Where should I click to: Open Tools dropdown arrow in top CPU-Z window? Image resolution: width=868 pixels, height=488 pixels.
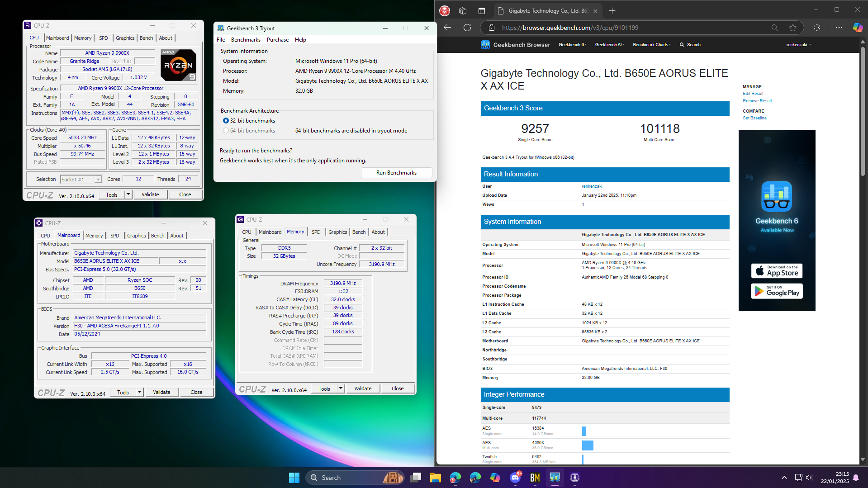click(x=128, y=194)
